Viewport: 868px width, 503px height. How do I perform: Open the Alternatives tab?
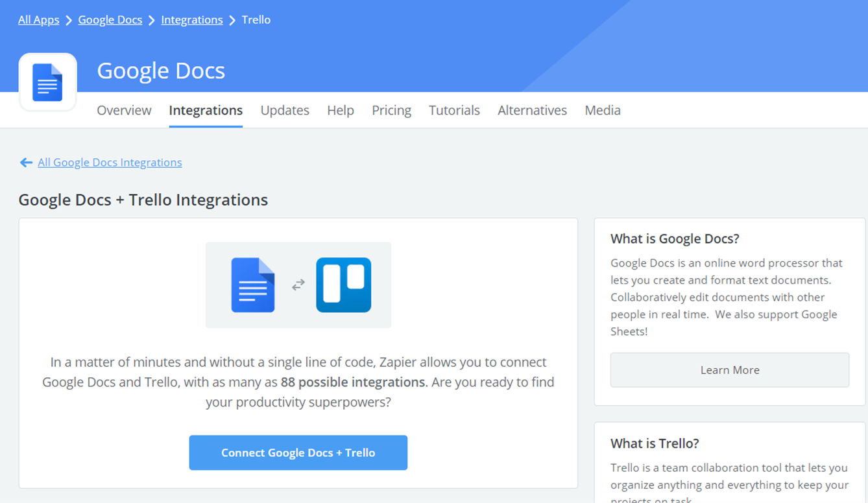tap(532, 110)
